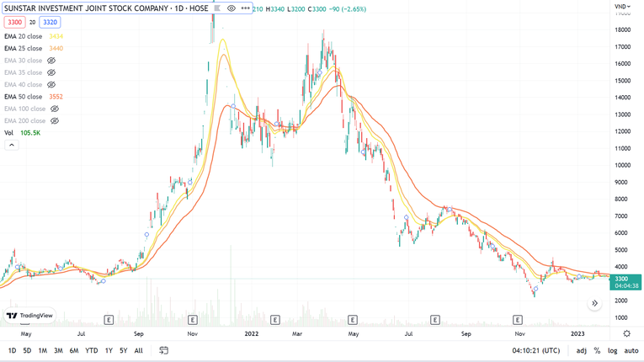Set range to 1D
644x362 pixels.
pyautogui.click(x=13, y=350)
